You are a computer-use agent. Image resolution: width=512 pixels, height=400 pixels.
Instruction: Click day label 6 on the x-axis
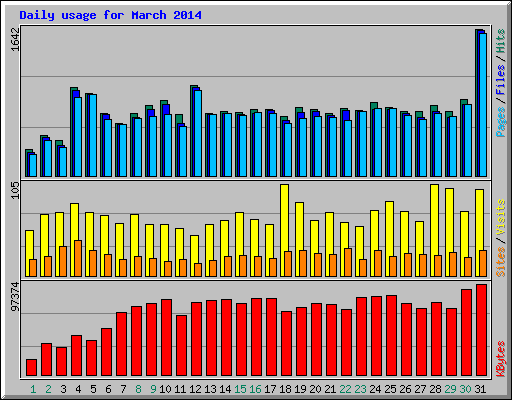[x=108, y=389]
